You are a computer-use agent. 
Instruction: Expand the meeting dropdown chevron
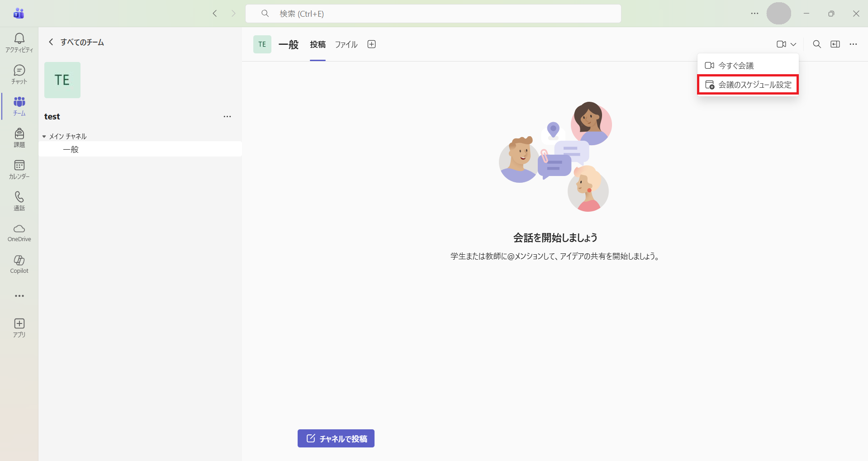point(793,44)
